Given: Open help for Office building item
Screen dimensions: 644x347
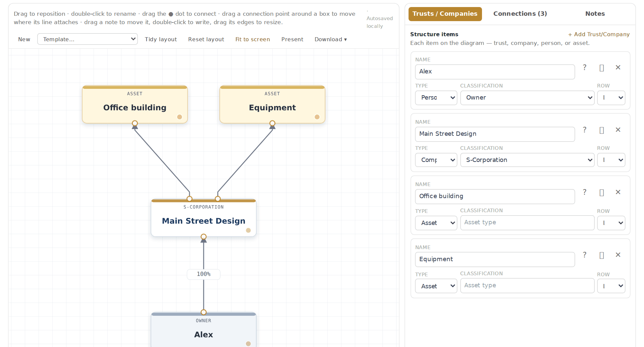Looking at the screenshot, I should click(585, 192).
